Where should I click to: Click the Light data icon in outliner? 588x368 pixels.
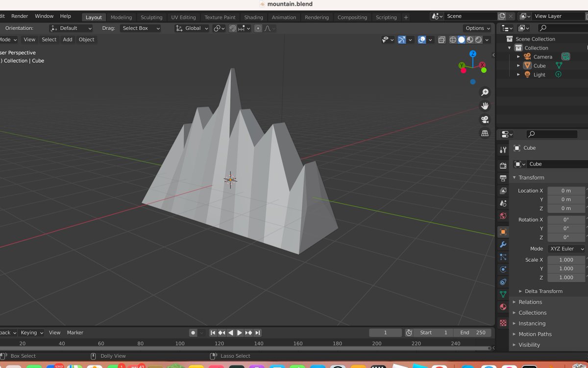click(558, 75)
